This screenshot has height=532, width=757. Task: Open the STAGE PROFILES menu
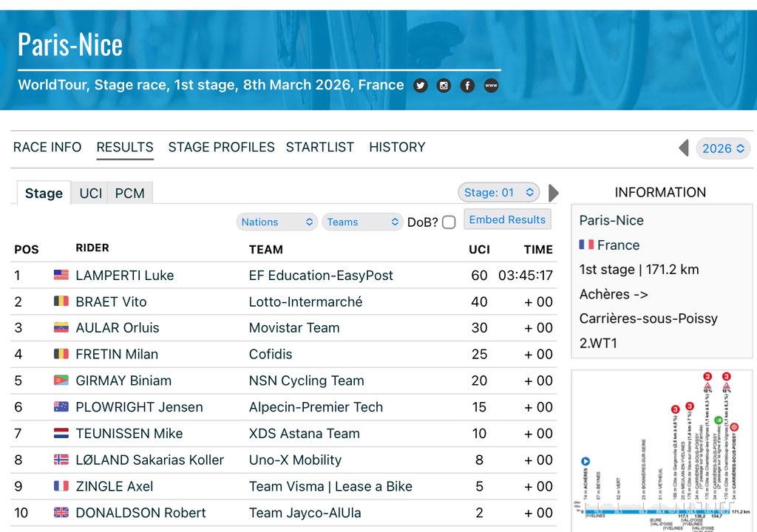[221, 147]
